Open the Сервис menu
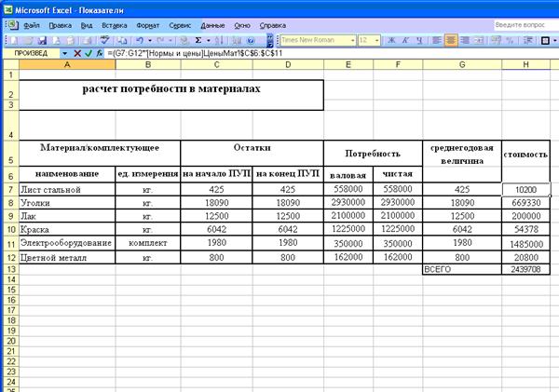This screenshot has height=392, width=559. 180,25
